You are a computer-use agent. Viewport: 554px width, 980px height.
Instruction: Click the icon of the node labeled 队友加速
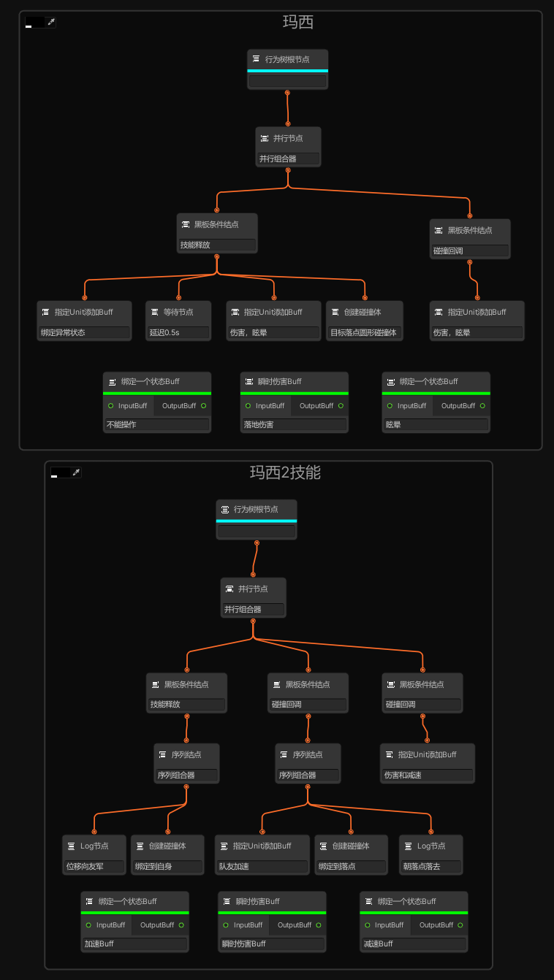pos(224,846)
